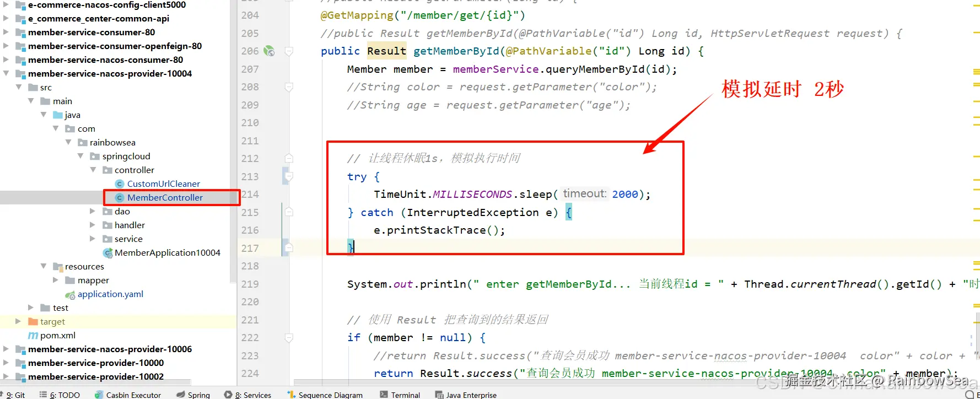Collapse the controller package

pos(93,170)
